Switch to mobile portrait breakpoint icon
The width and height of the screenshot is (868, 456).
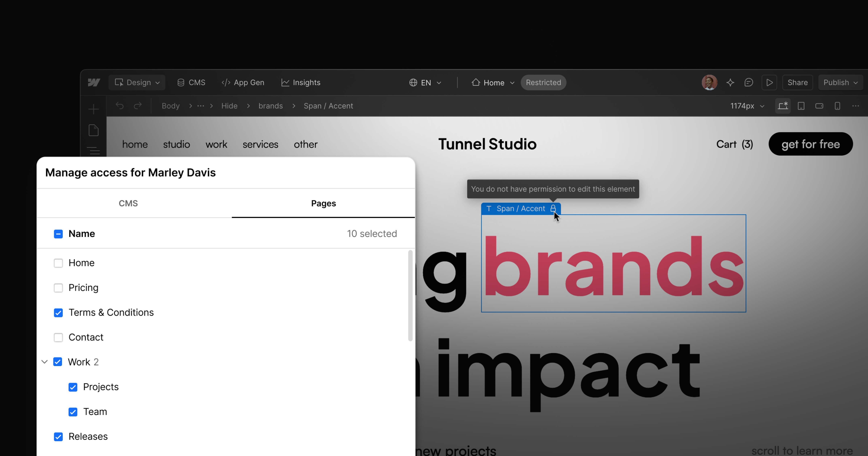pos(837,106)
